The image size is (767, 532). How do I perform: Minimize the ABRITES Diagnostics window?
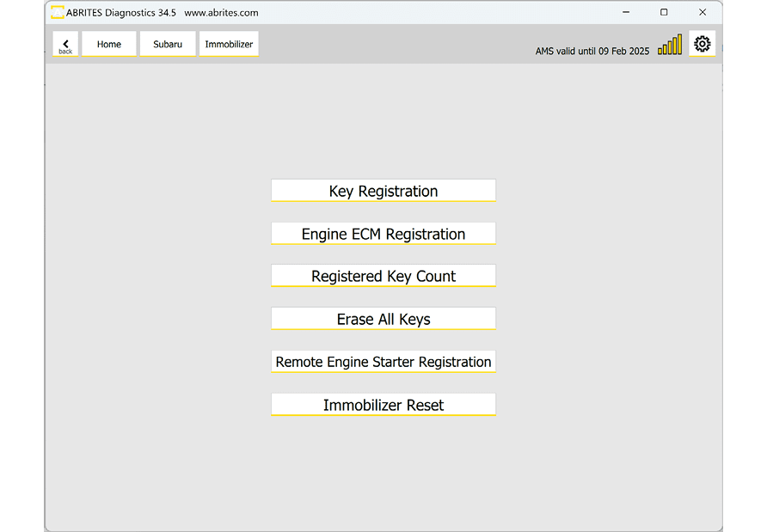pyautogui.click(x=625, y=12)
